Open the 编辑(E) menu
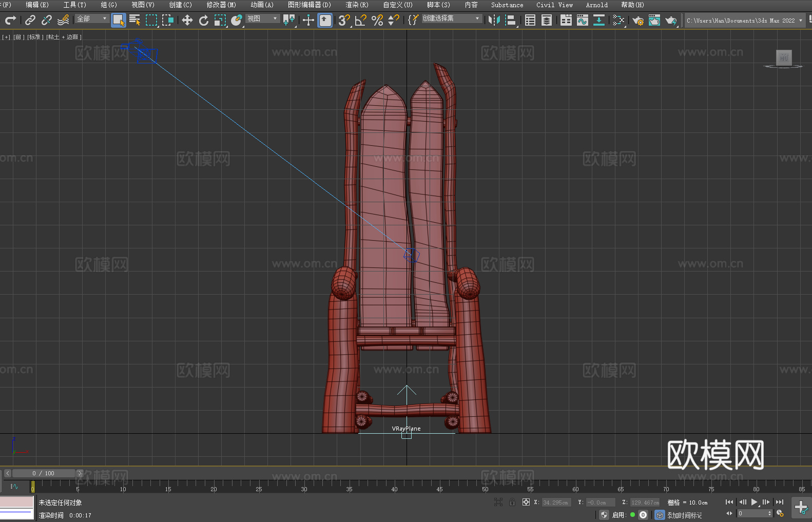Viewport: 812px width, 522px height. (37, 5)
